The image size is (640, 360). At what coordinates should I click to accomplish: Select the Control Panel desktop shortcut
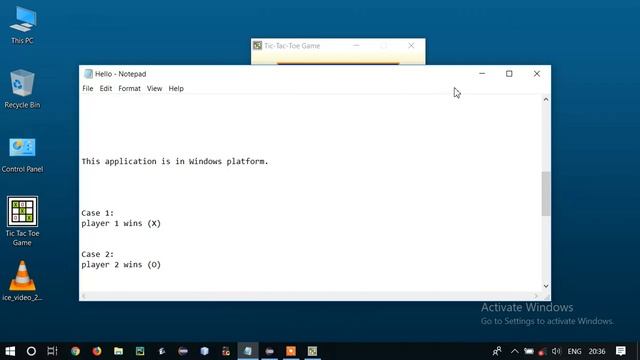click(22, 155)
